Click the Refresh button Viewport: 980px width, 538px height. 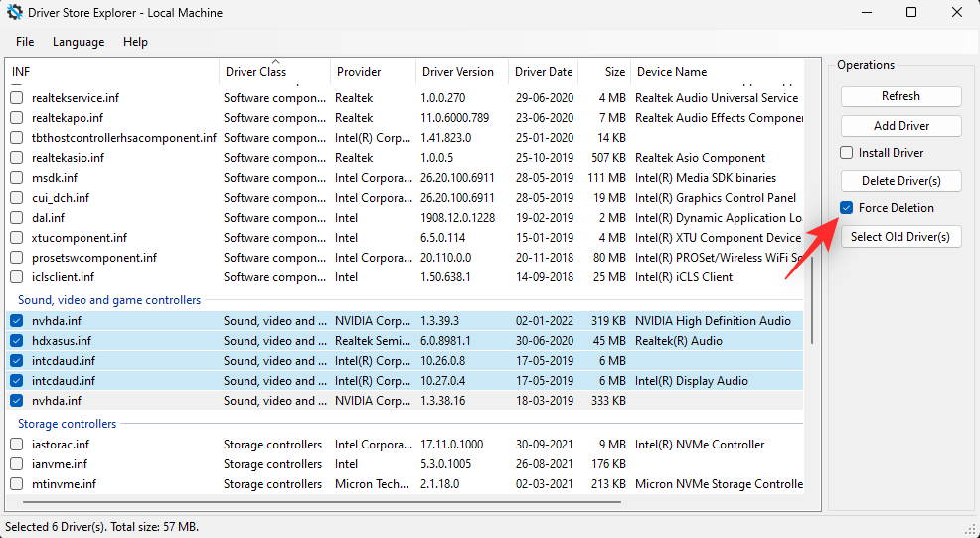click(900, 96)
